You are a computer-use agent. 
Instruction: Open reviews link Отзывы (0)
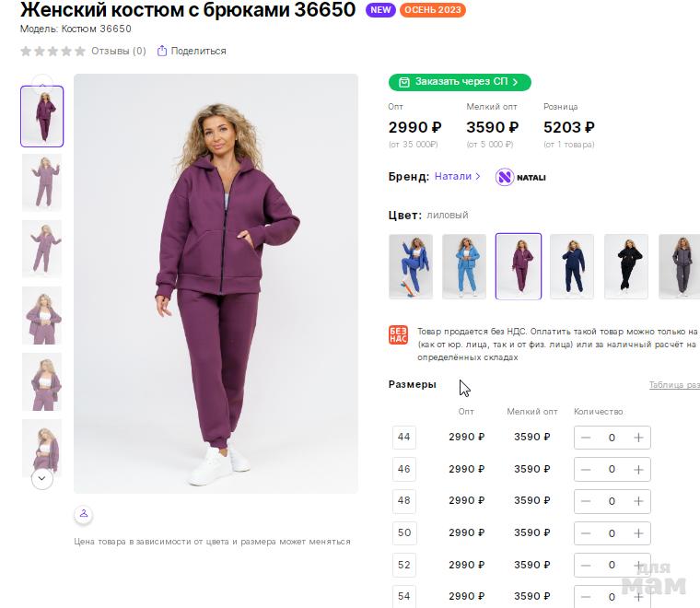tap(119, 51)
